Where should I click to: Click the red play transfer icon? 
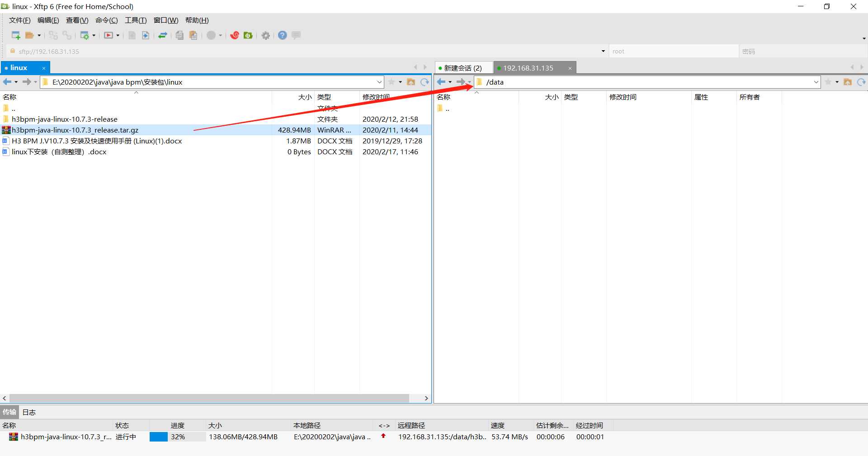coord(108,35)
